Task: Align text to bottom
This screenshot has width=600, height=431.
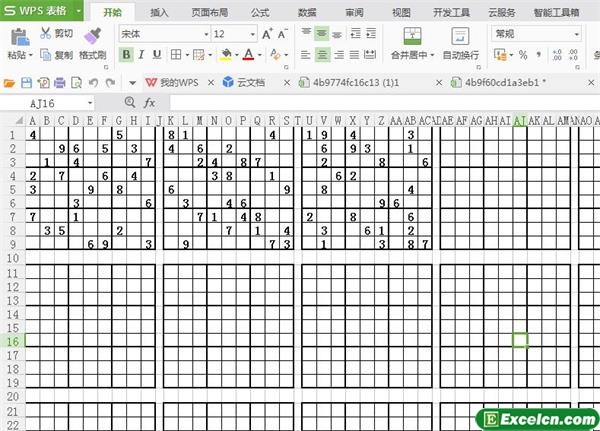Action: pos(337,34)
